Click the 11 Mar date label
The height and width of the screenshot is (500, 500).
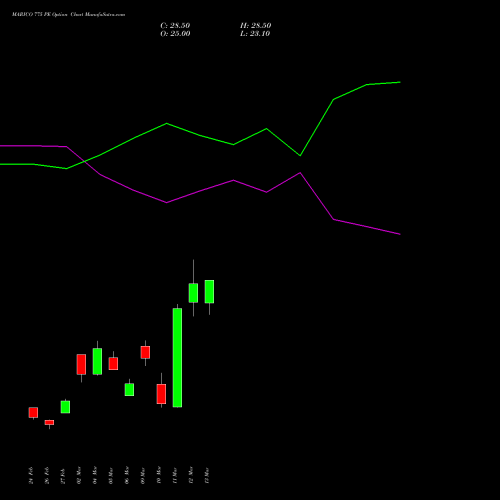[x=175, y=476]
